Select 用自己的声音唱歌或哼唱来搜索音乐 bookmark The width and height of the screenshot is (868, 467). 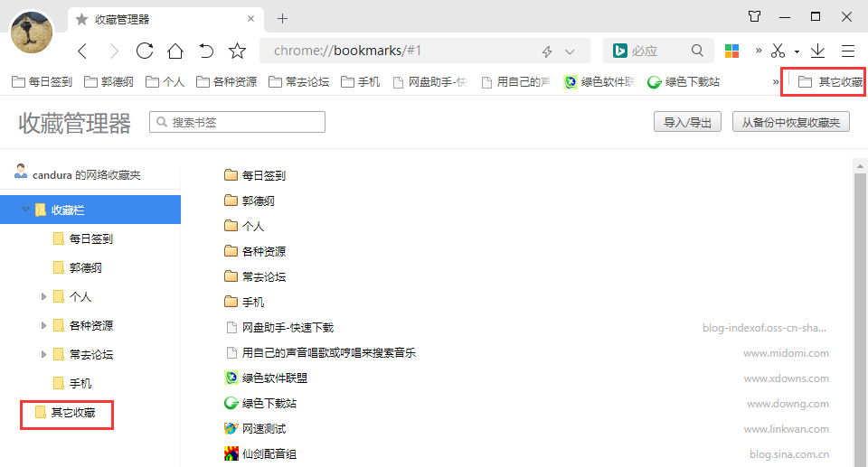point(321,353)
